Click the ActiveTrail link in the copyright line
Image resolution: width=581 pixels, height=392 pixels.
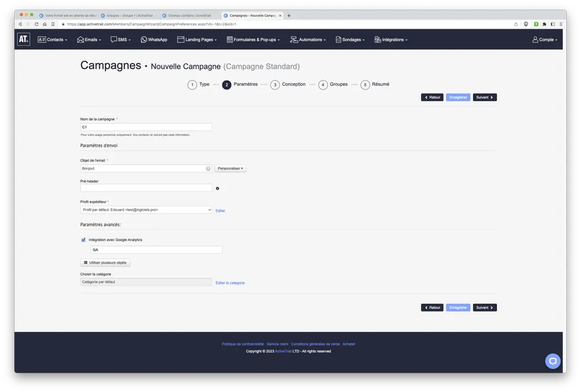pos(283,351)
